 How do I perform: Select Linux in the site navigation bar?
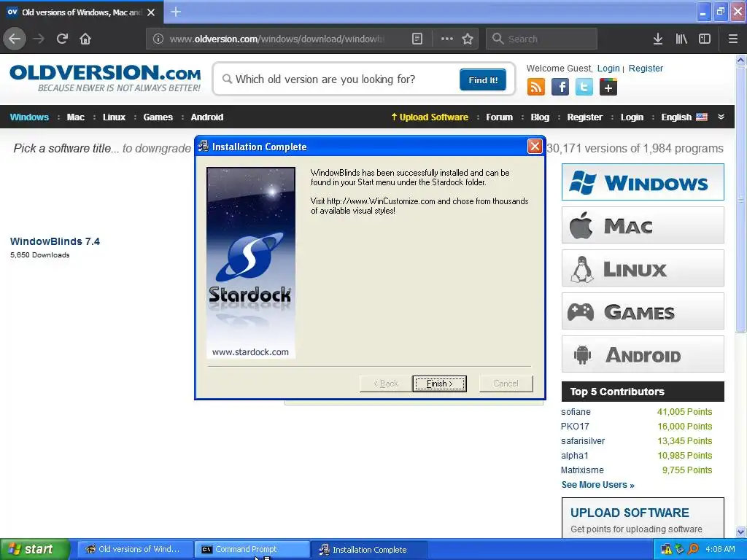tap(114, 117)
